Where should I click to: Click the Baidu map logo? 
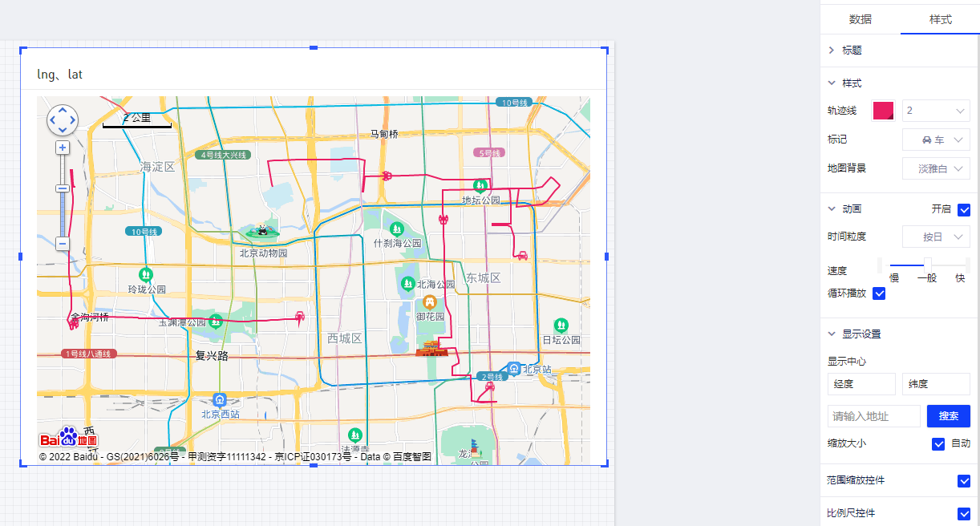pos(69,438)
